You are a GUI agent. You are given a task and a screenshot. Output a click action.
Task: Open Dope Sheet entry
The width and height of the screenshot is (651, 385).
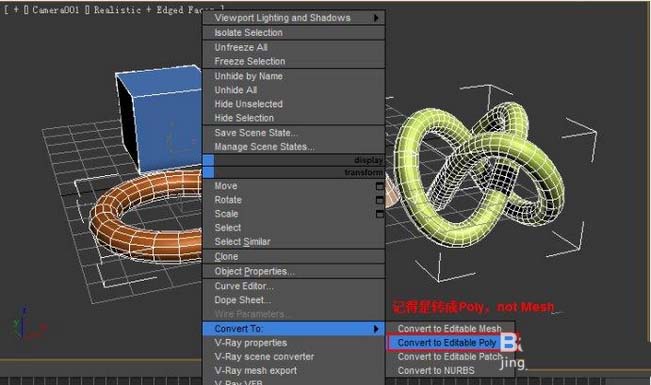pyautogui.click(x=294, y=300)
